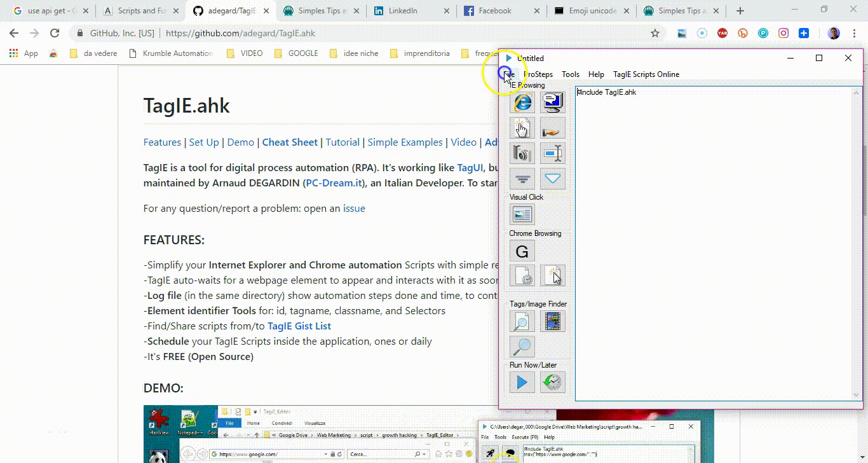
Task: Click the Chrome forward arrow
Action: (34, 33)
